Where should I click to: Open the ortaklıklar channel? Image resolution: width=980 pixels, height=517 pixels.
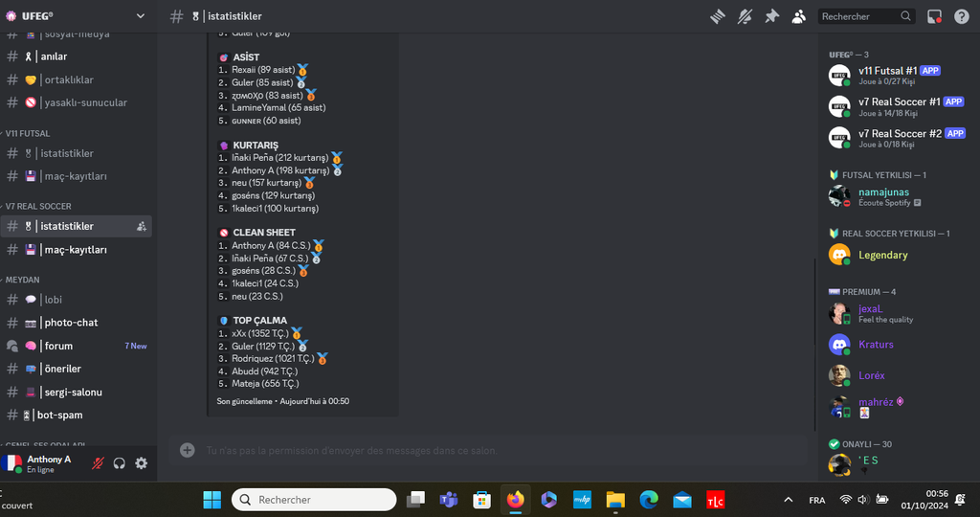(76, 79)
